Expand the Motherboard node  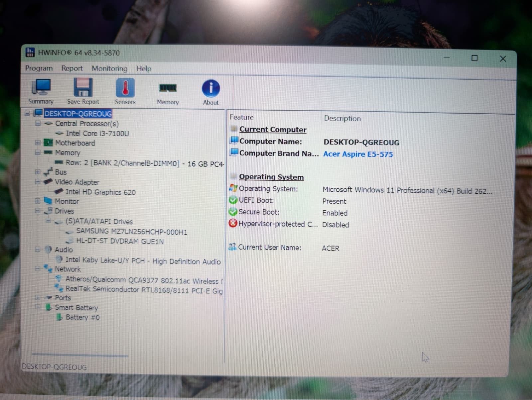(x=38, y=143)
